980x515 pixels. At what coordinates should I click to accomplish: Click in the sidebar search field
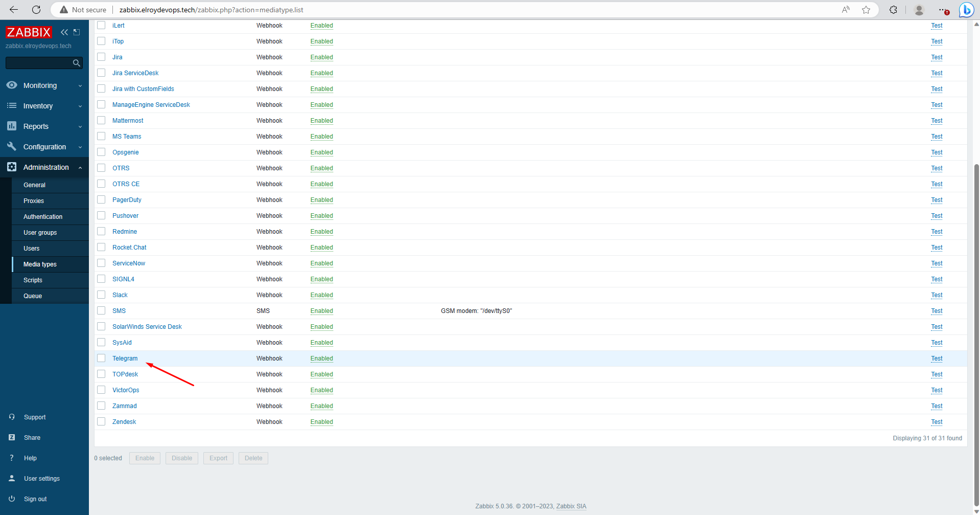tap(39, 63)
